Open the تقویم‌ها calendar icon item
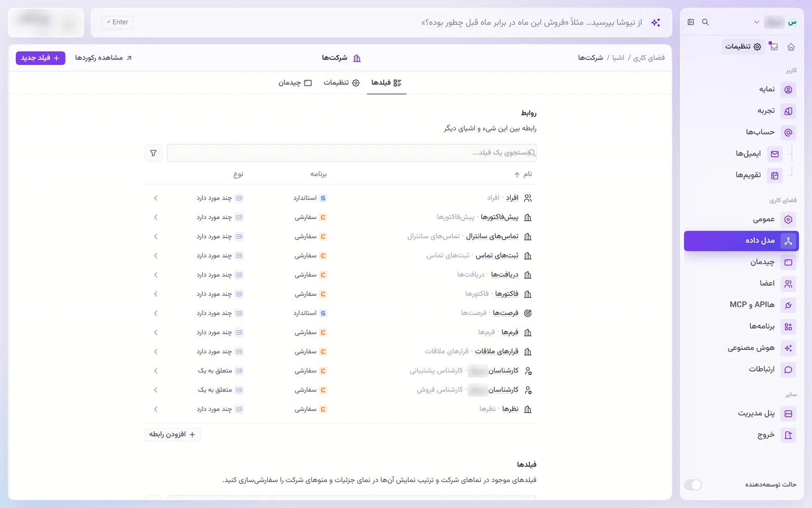 point(774,175)
